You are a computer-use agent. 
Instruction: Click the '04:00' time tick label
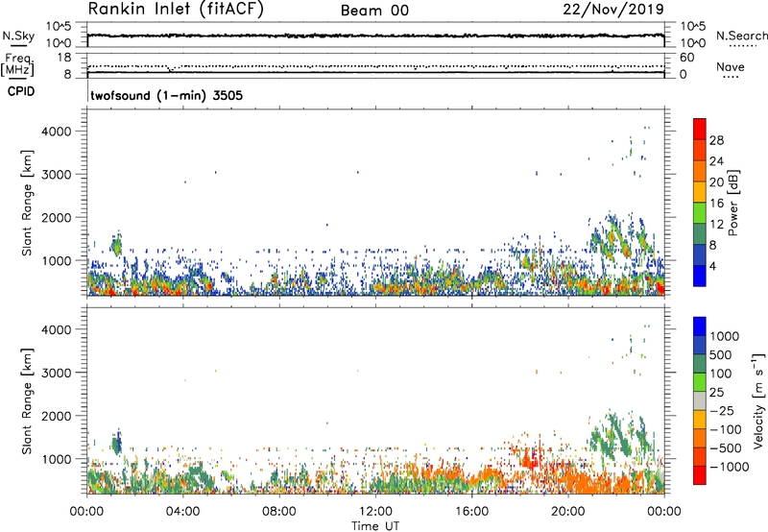click(x=182, y=512)
